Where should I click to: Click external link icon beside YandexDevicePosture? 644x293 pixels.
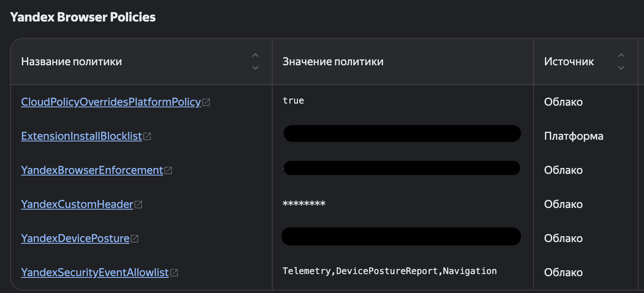pos(134,239)
